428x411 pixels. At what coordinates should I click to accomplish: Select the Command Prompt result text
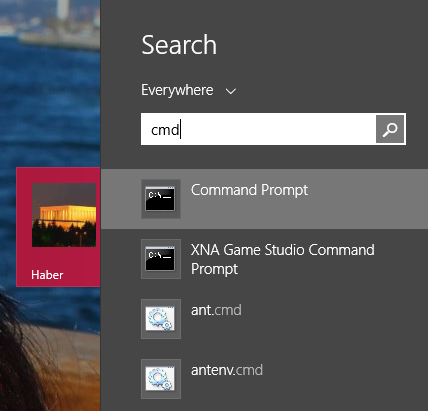249,190
